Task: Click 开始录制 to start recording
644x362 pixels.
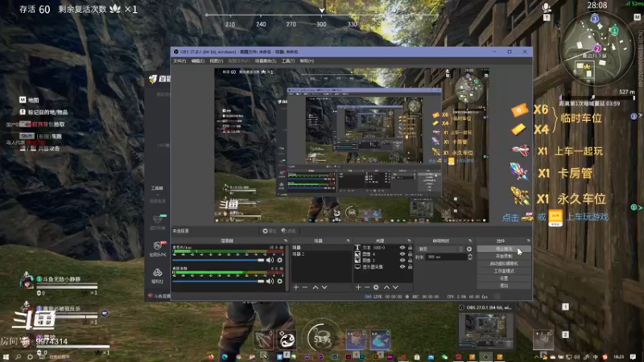Action: pos(504,256)
